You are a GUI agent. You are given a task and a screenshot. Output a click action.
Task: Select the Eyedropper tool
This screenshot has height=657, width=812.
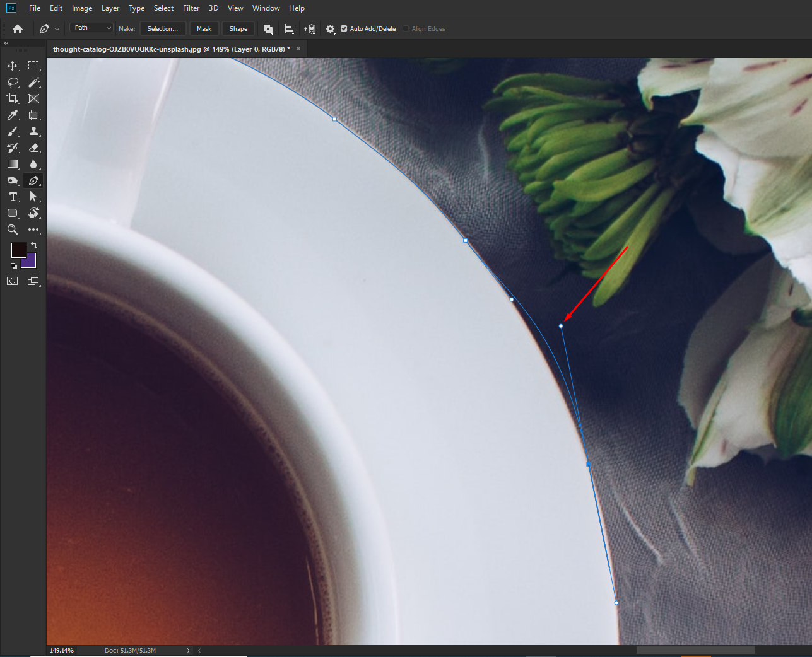tap(13, 115)
